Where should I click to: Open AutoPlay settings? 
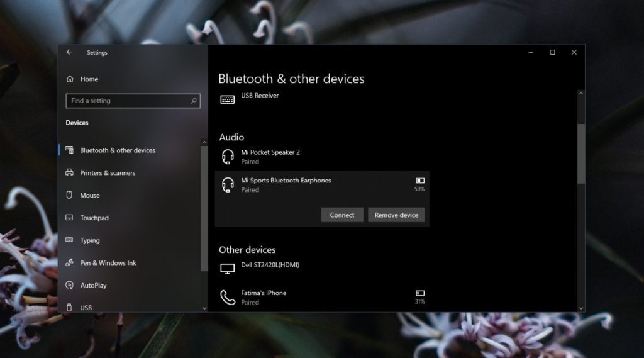(x=93, y=285)
